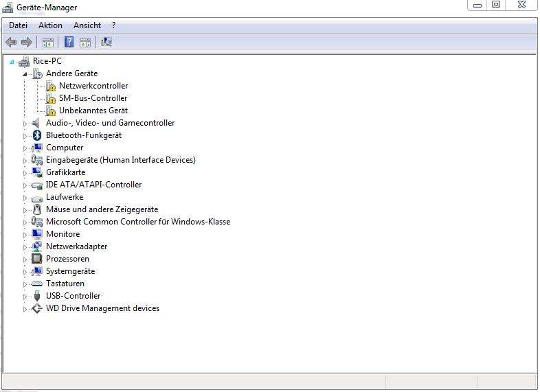Click the Rice-PC computer icon
This screenshot has width=540, height=392.
[x=24, y=61]
